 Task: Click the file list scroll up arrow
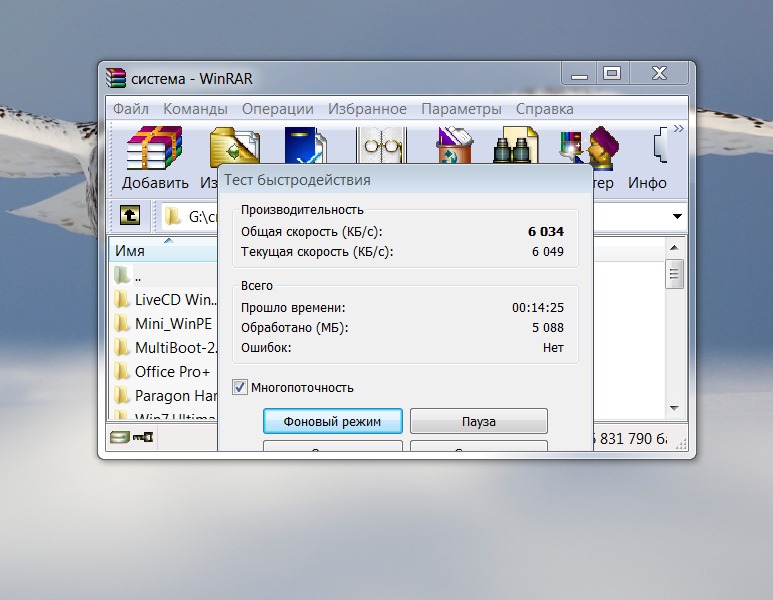click(x=674, y=247)
